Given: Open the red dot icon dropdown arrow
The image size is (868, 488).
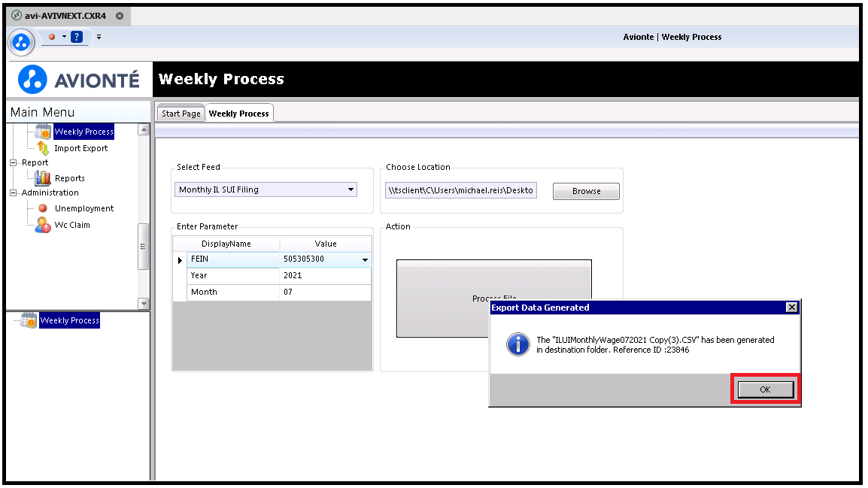Looking at the screenshot, I should 64,37.
